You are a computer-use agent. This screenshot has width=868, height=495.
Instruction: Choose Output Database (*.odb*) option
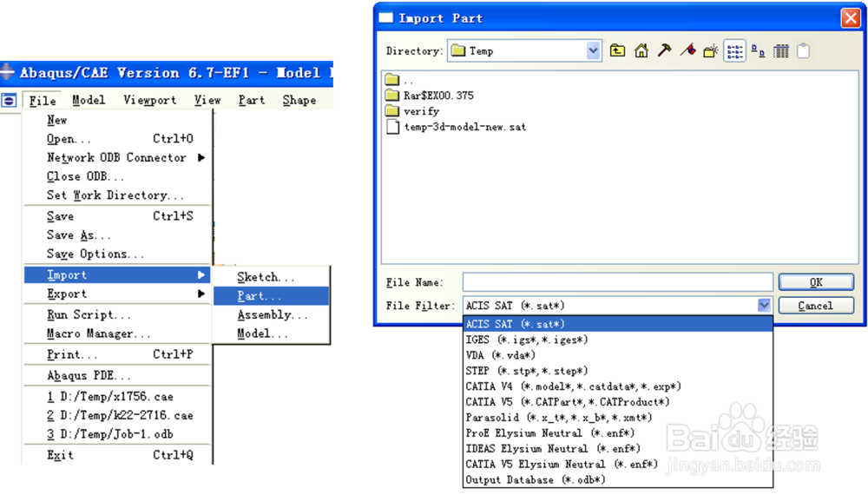point(618,479)
